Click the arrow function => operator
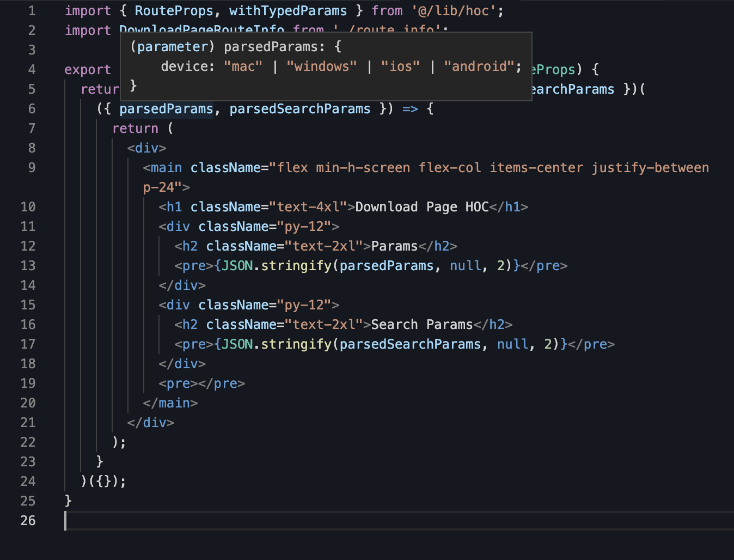Viewport: 734px width, 560px height. click(410, 109)
